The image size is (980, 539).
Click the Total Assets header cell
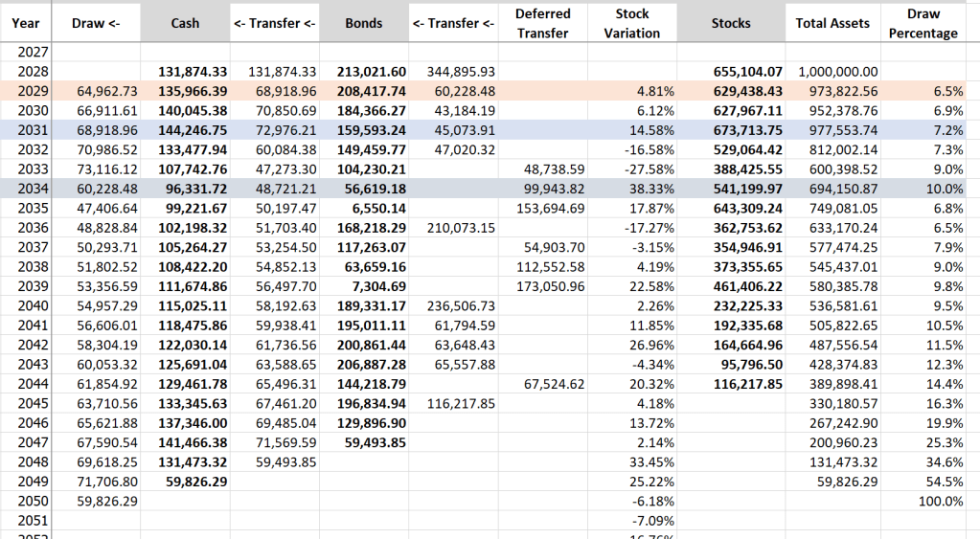click(832, 23)
